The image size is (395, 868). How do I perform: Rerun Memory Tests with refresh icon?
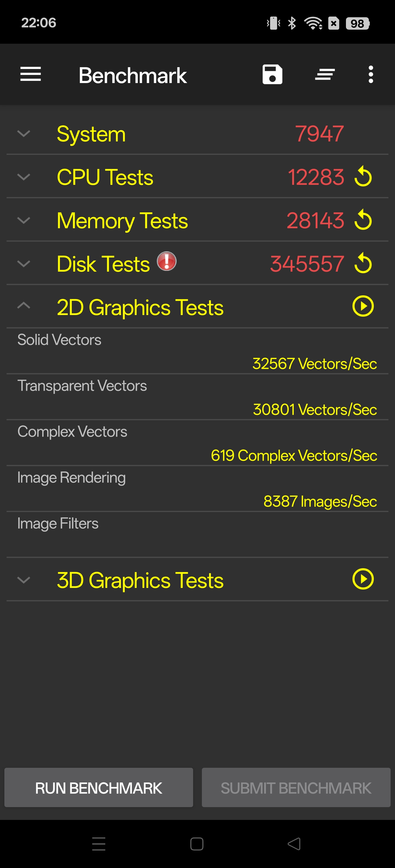coord(363,220)
